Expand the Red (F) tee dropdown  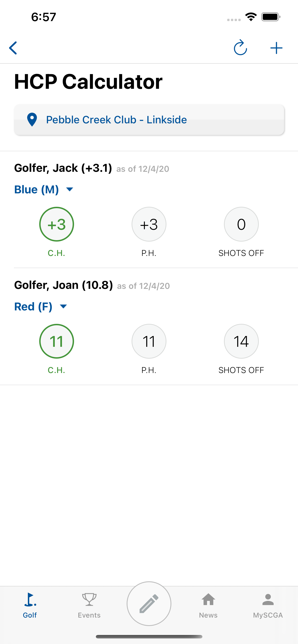coord(41,306)
